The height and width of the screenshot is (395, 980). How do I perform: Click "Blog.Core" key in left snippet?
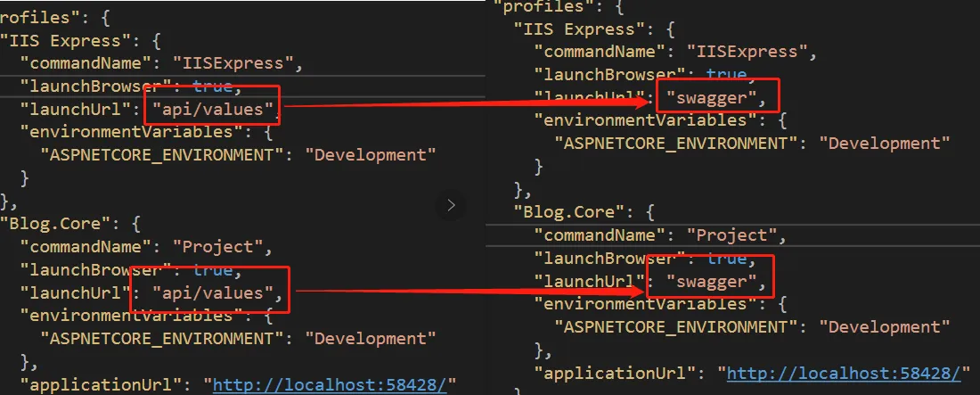pos(55,224)
